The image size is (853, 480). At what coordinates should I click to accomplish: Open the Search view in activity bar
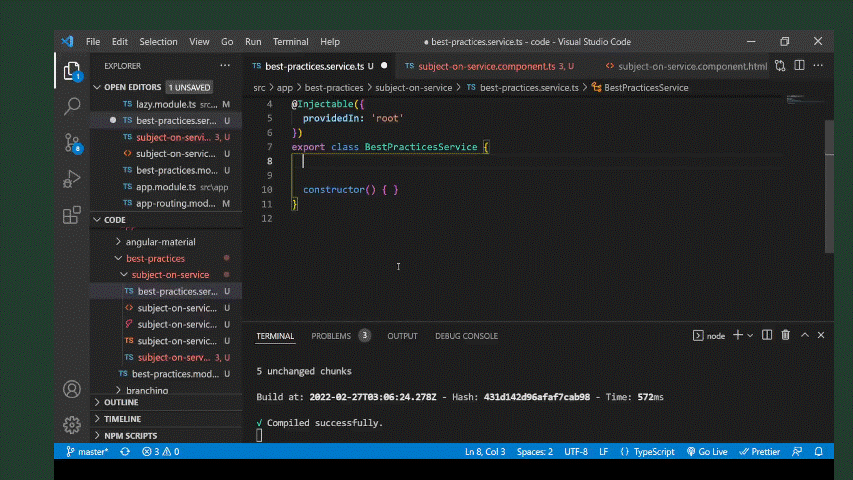point(72,106)
